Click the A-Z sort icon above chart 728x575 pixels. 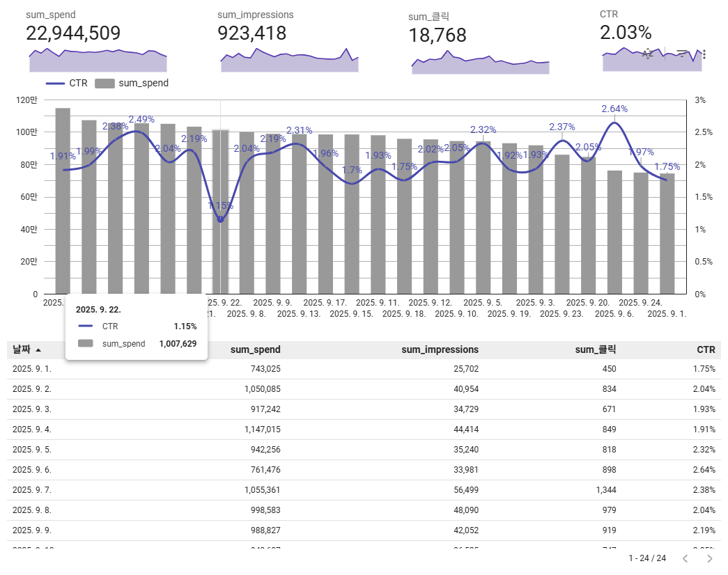(x=648, y=54)
